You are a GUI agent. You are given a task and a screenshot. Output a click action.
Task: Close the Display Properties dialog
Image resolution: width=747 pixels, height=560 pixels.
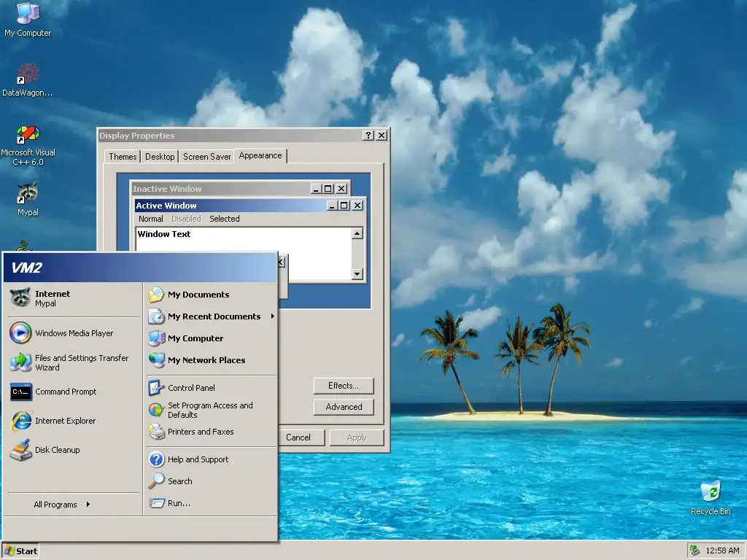pyautogui.click(x=382, y=135)
